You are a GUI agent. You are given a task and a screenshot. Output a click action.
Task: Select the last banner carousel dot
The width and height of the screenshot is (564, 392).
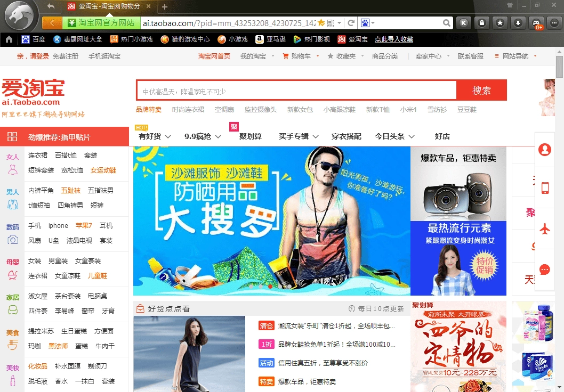point(289,287)
